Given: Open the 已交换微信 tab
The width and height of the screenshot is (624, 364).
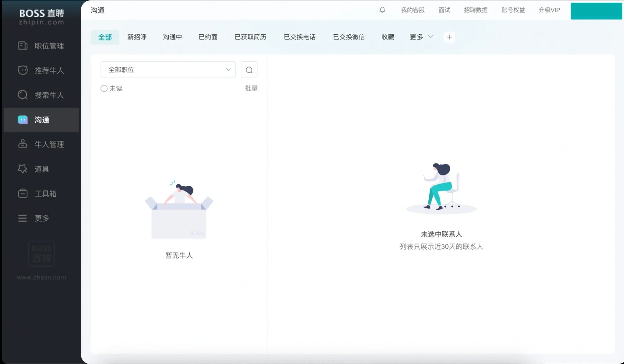Looking at the screenshot, I should [x=349, y=37].
